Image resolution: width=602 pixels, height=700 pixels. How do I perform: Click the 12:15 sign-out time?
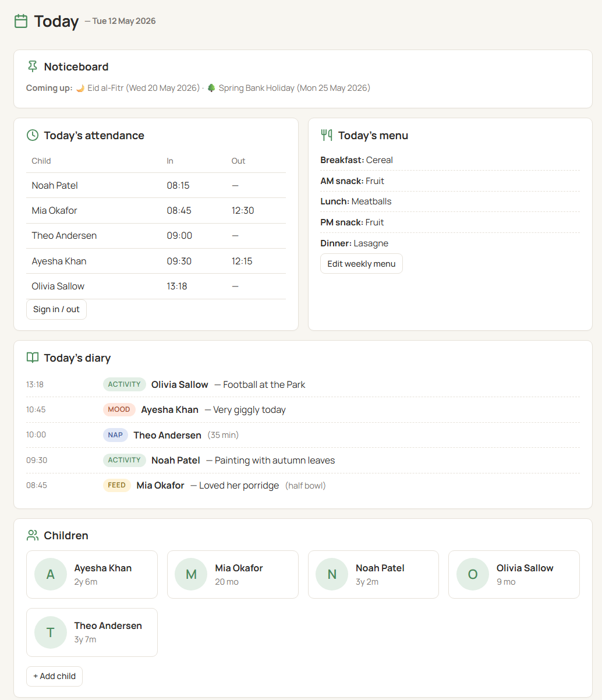coord(242,261)
